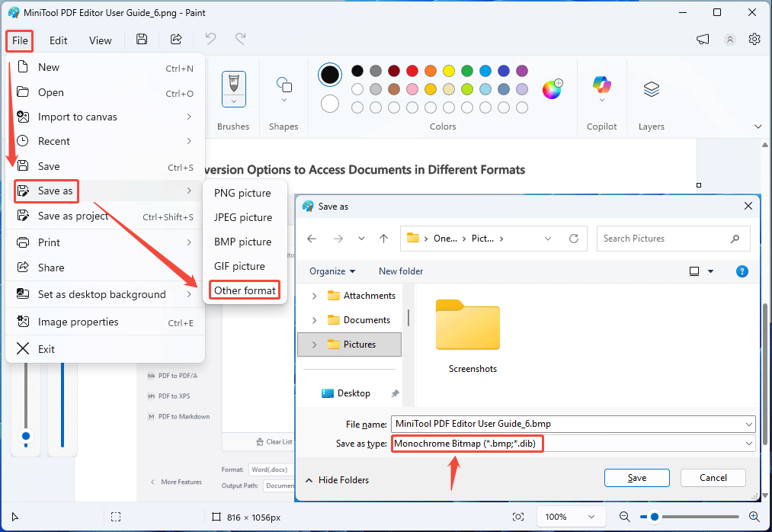Click the feedback megaphone icon
Viewport: 772px width, 532px height.
coord(703,40)
